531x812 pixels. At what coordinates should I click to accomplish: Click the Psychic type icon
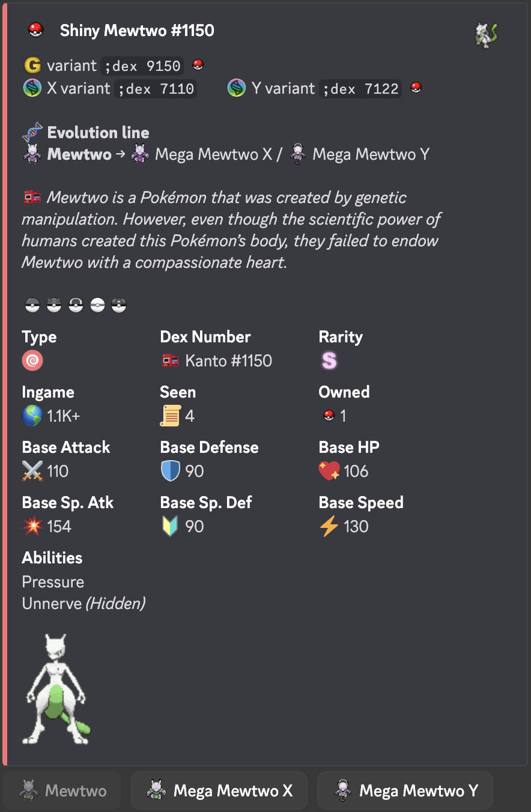(x=32, y=361)
